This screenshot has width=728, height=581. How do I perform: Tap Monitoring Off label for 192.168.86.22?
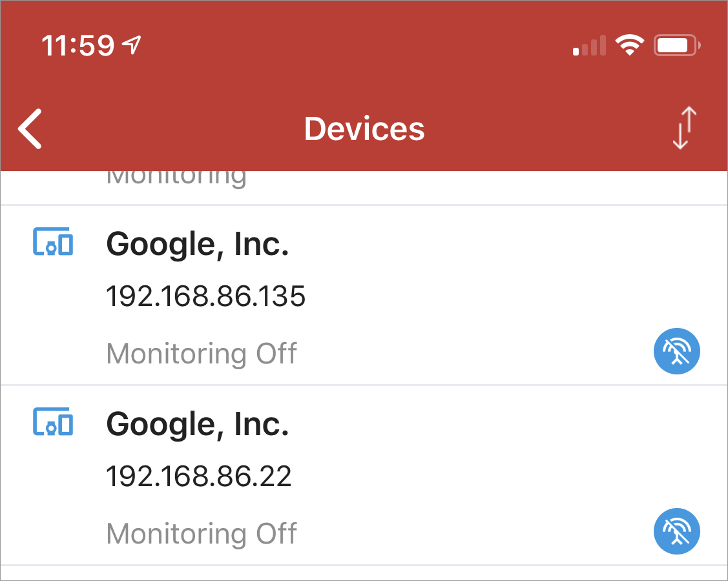pyautogui.click(x=202, y=534)
